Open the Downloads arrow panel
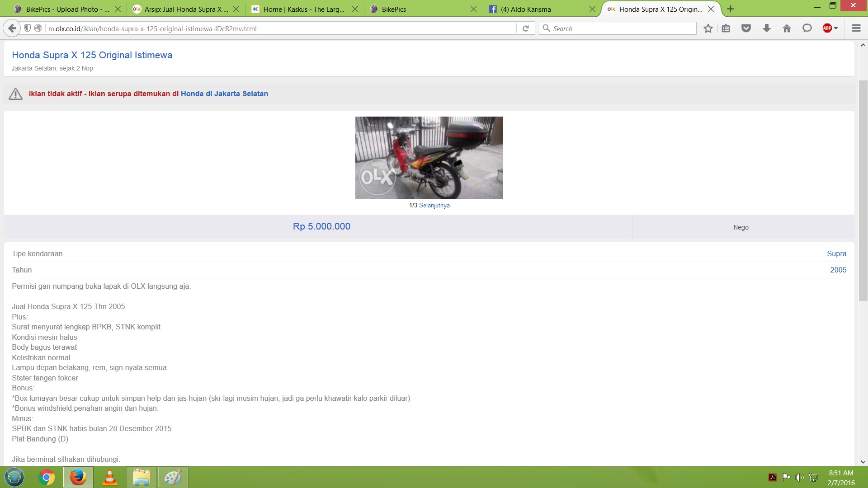 (x=767, y=28)
